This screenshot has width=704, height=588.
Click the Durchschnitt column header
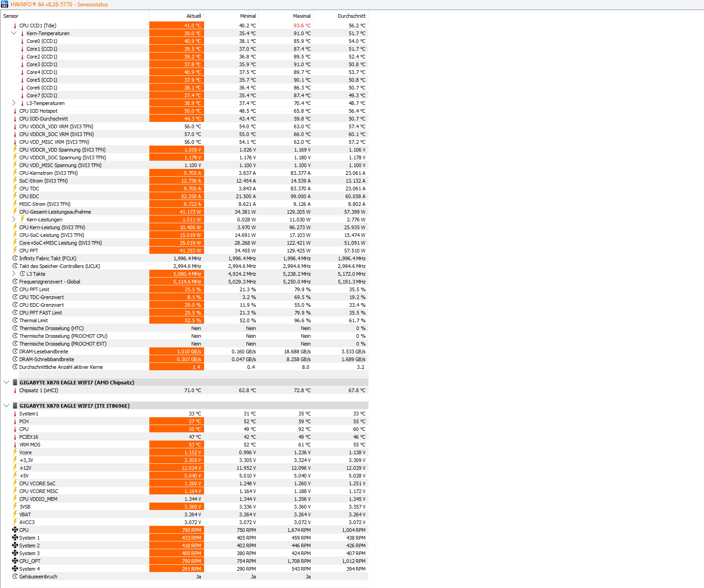pyautogui.click(x=352, y=16)
